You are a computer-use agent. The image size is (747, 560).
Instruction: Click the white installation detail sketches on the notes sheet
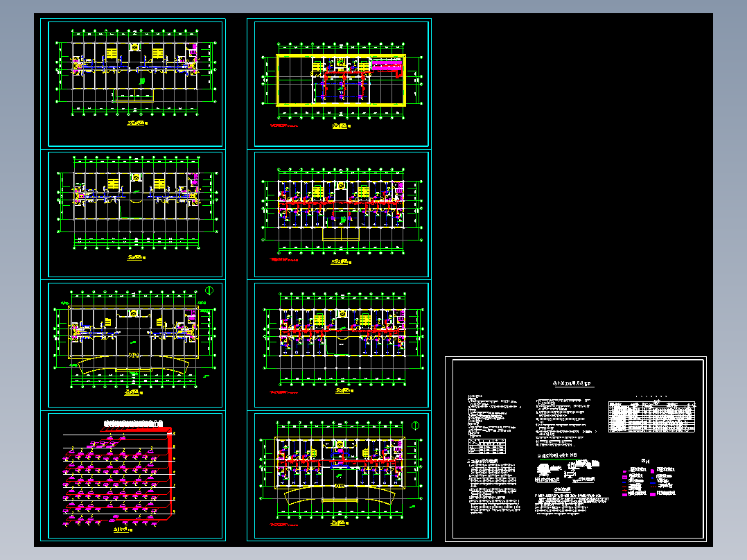tap(567, 471)
